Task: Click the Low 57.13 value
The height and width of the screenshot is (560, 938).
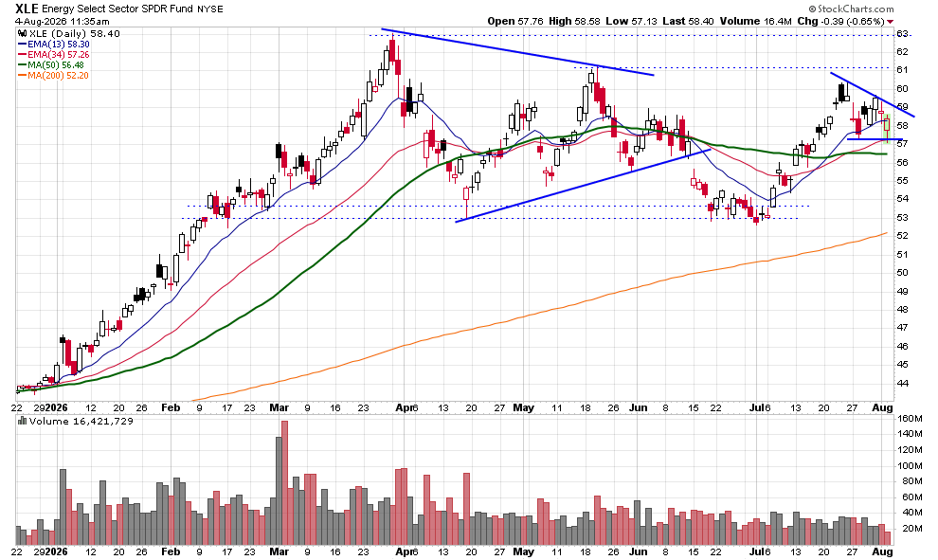Action: coord(631,21)
